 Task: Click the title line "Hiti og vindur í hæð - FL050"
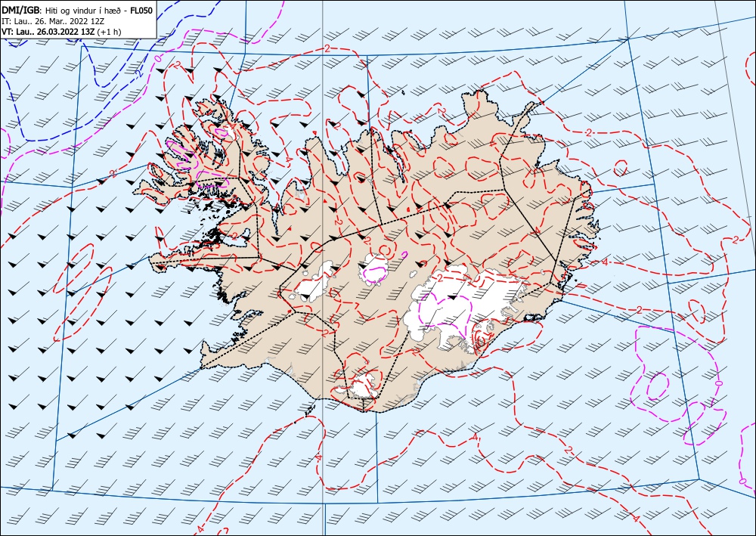click(100, 11)
